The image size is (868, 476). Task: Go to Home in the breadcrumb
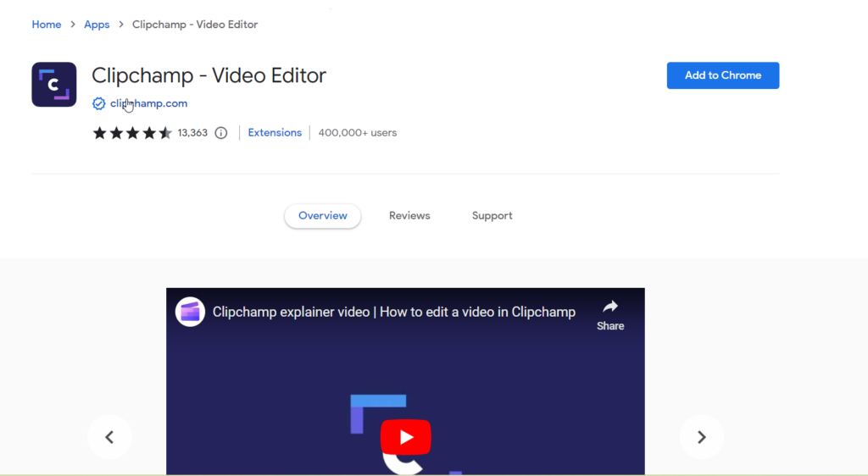point(47,25)
